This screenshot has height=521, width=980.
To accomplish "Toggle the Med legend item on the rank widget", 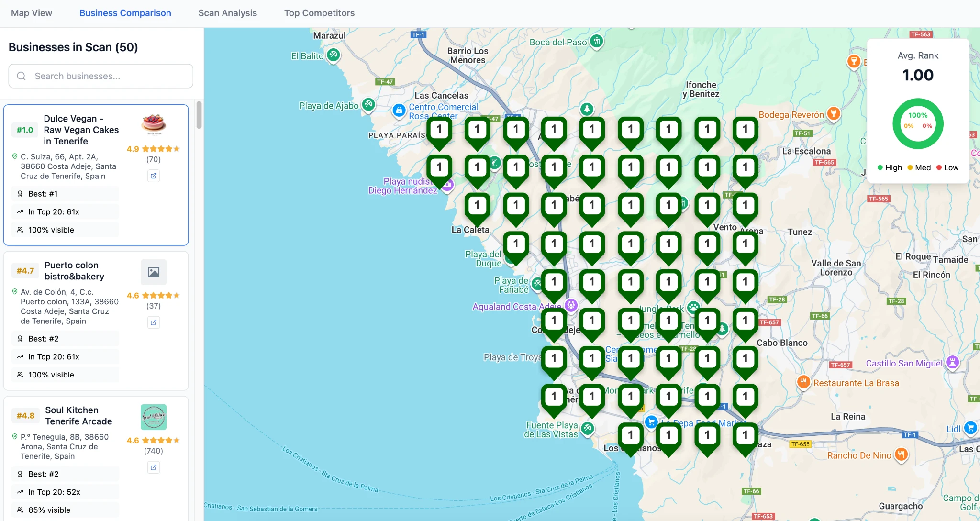I will (918, 167).
